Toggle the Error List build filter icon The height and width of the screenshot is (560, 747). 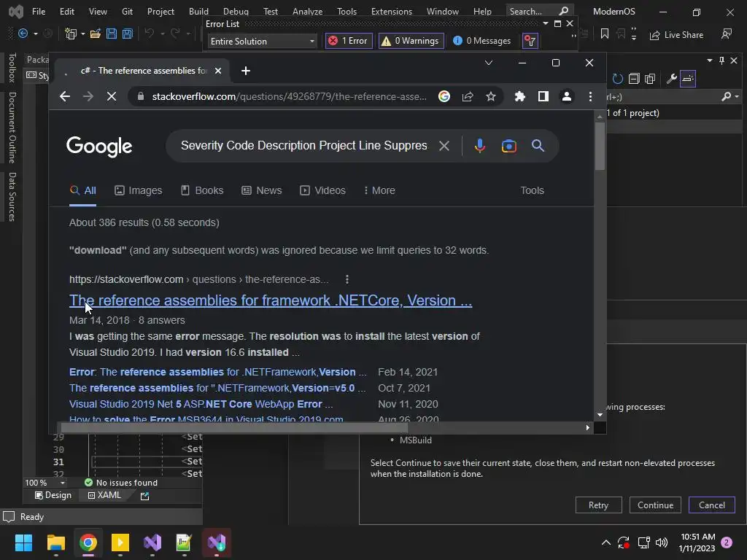click(x=530, y=41)
